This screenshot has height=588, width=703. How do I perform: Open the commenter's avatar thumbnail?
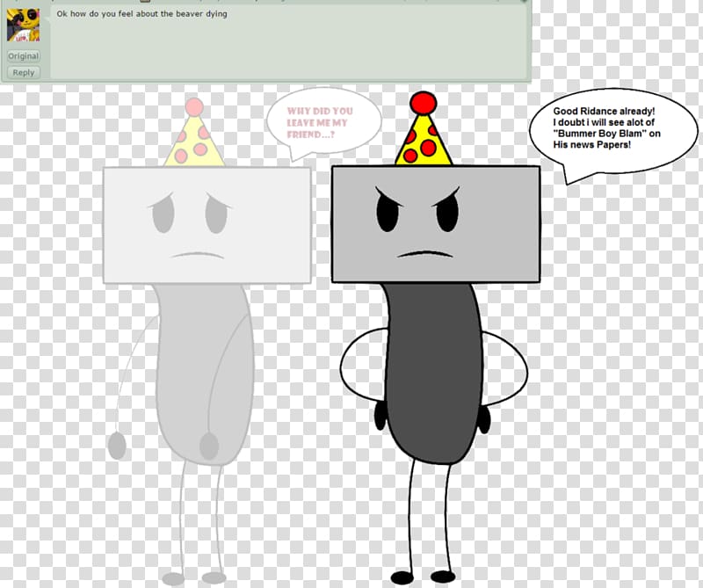pyautogui.click(x=24, y=25)
